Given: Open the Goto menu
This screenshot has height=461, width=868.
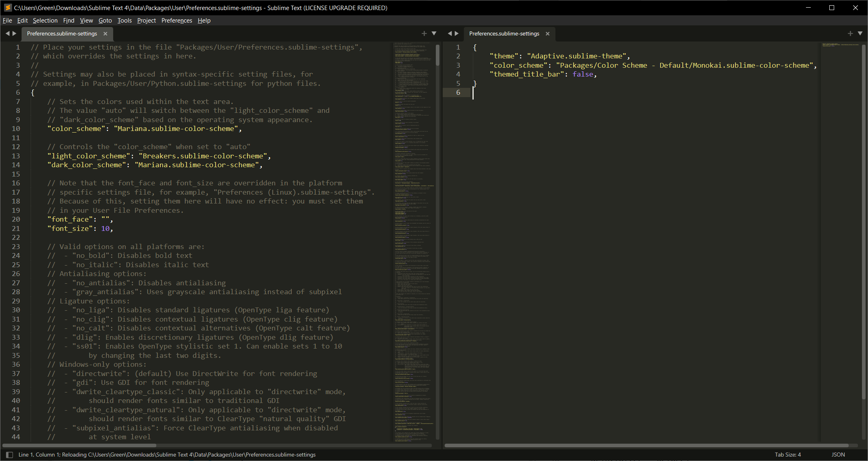Looking at the screenshot, I should click(105, 20).
